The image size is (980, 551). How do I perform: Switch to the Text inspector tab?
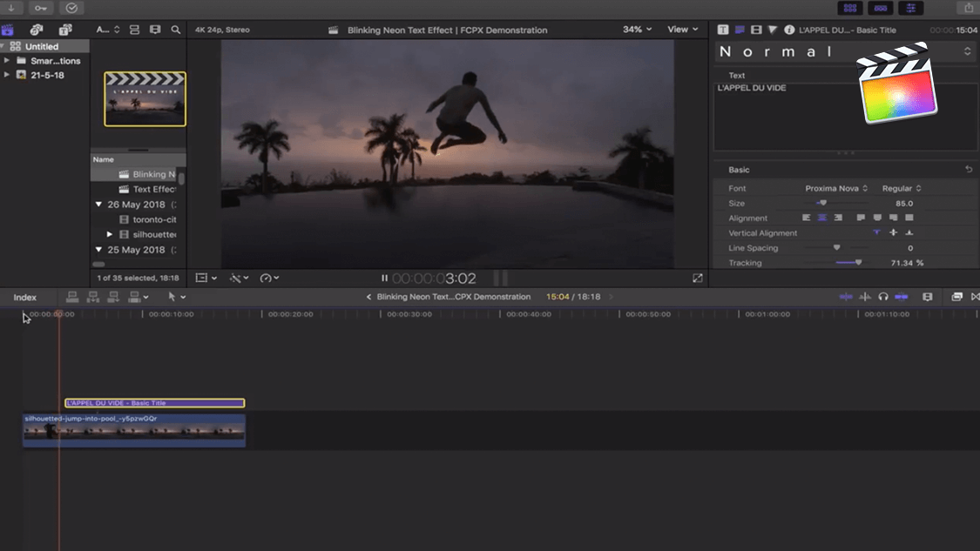click(723, 30)
